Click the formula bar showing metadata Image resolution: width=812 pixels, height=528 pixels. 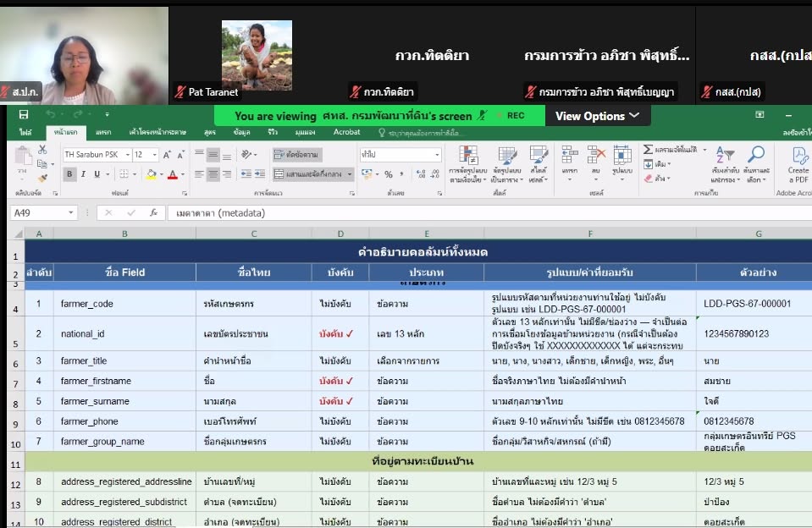(489, 212)
